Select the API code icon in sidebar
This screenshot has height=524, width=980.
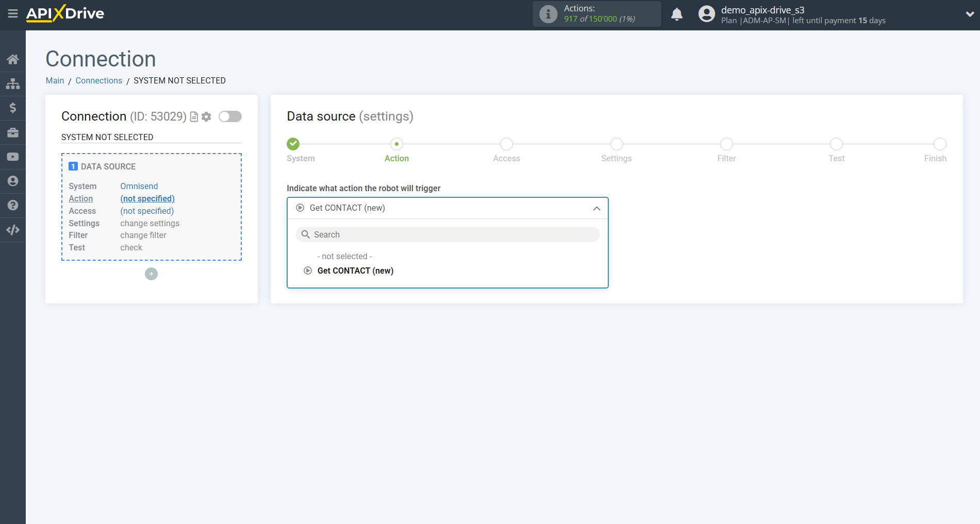pos(13,229)
